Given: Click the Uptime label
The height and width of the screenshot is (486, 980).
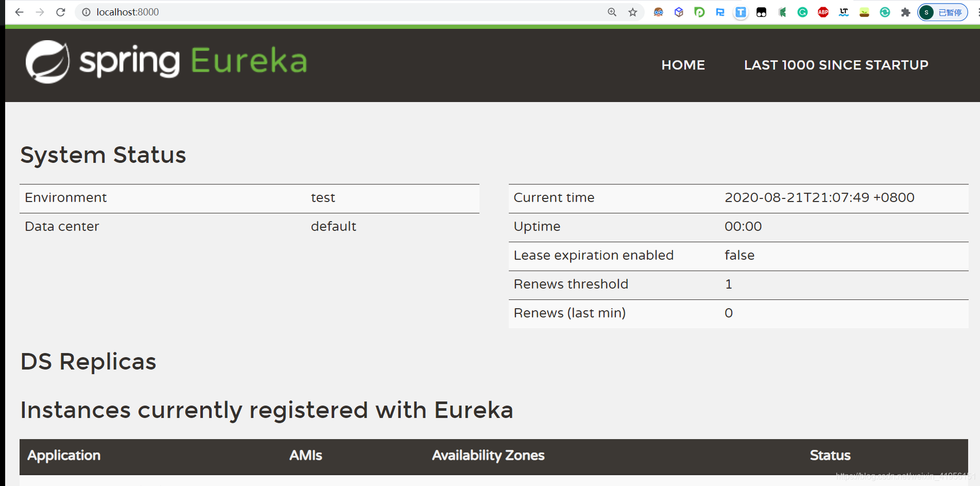Looking at the screenshot, I should [x=537, y=226].
